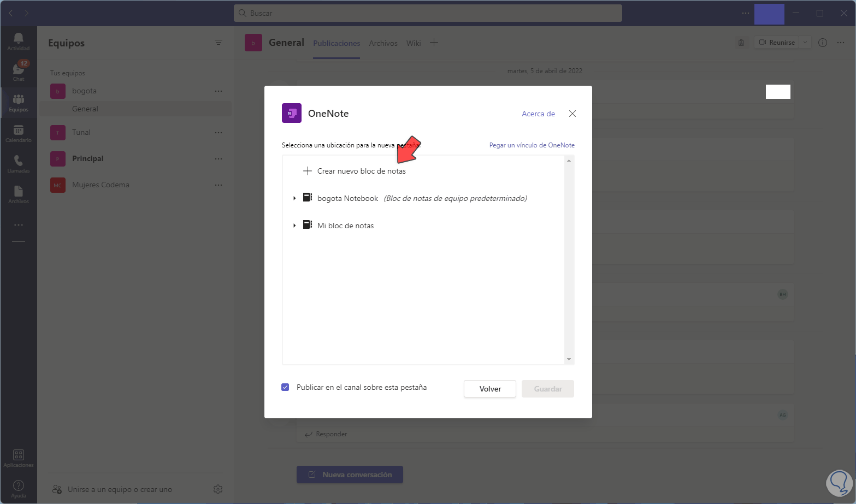Click the user profile avatar in title bar
Image resolution: width=856 pixels, height=504 pixels.
769,14
